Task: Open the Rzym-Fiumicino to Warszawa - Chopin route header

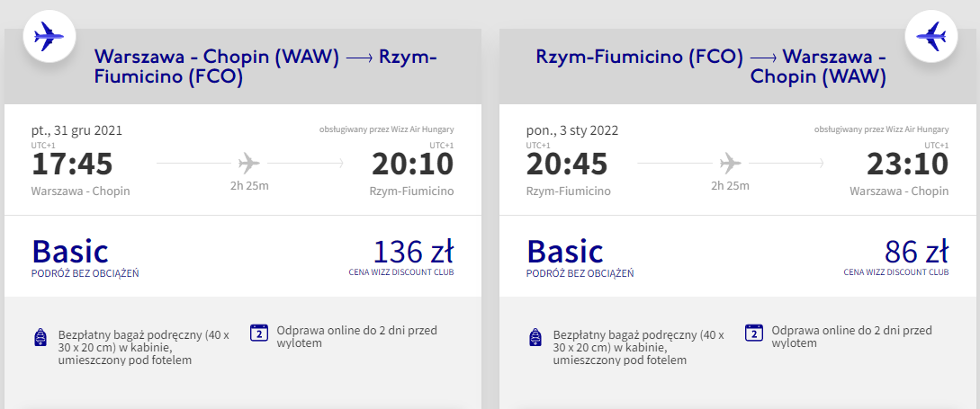Action: tap(711, 67)
